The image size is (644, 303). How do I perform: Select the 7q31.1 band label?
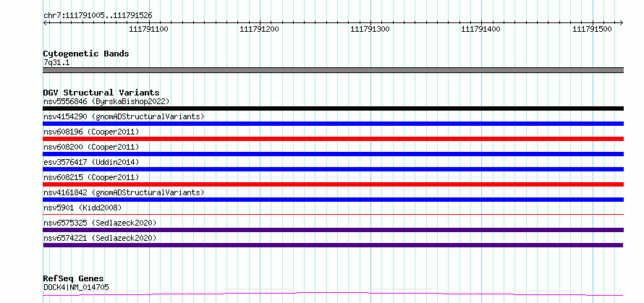pos(56,62)
